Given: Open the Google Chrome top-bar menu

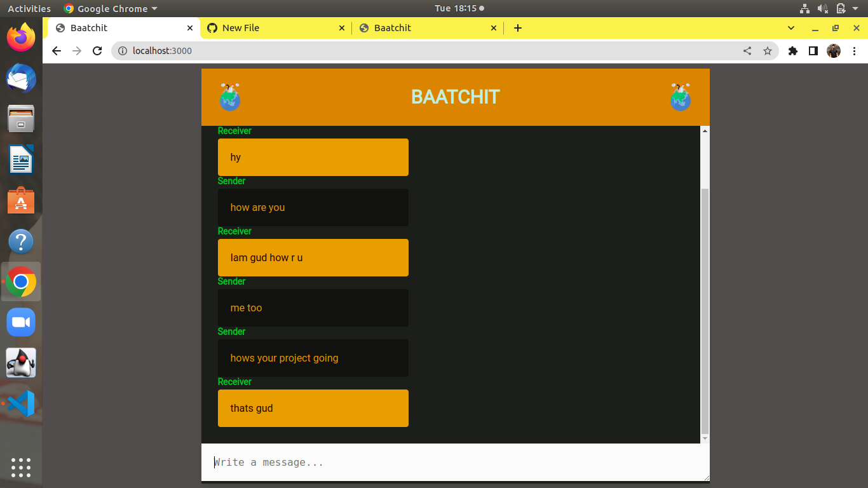Looking at the screenshot, I should click(109, 8).
